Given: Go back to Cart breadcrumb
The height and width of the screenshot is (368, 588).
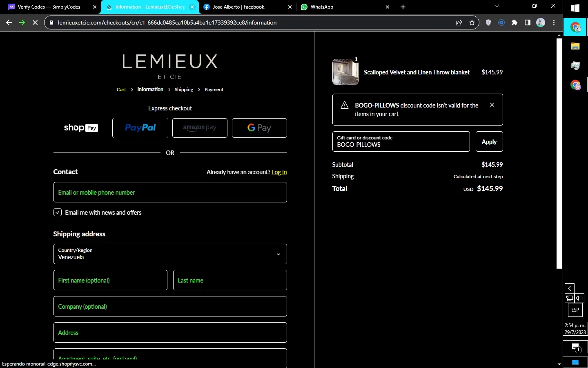Looking at the screenshot, I should tap(121, 90).
